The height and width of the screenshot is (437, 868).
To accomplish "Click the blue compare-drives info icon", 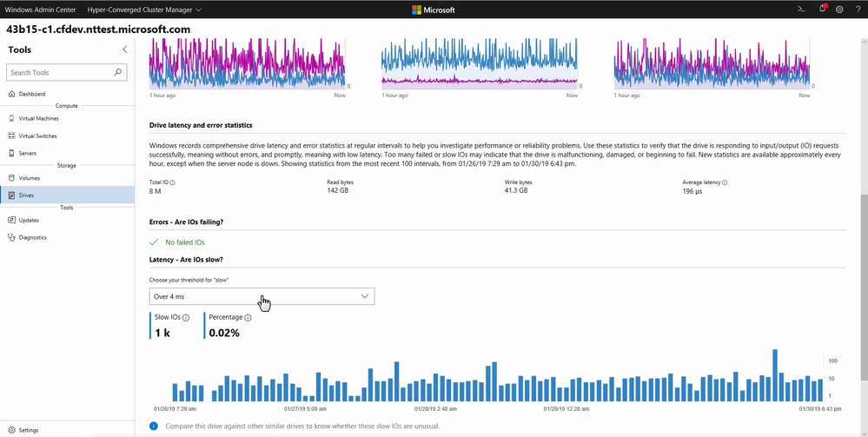I will pyautogui.click(x=154, y=426).
